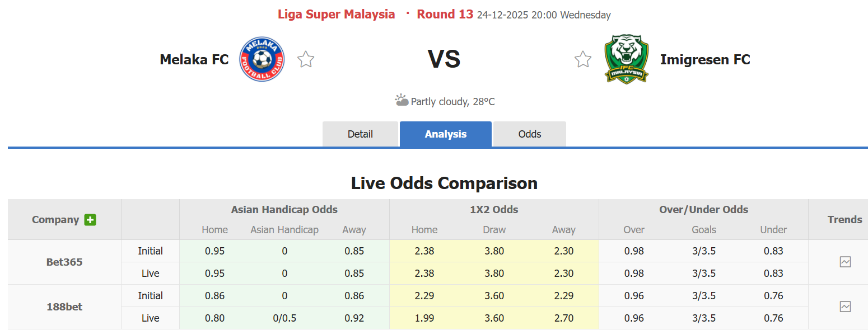The height and width of the screenshot is (330, 868).
Task: Switch to the Detail tab
Action: click(360, 134)
